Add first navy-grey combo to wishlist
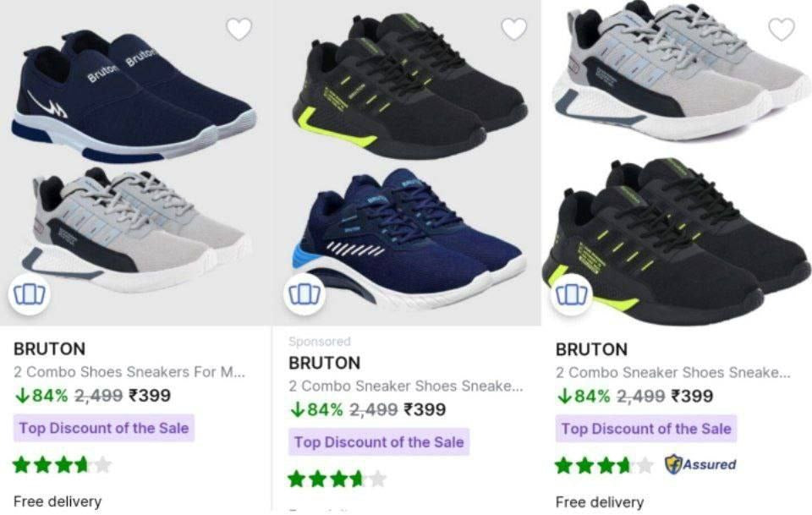The image size is (812, 515). [239, 30]
